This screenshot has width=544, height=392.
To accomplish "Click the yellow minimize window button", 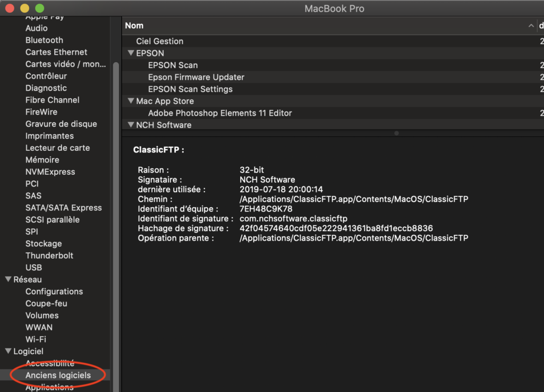I will (x=24, y=8).
